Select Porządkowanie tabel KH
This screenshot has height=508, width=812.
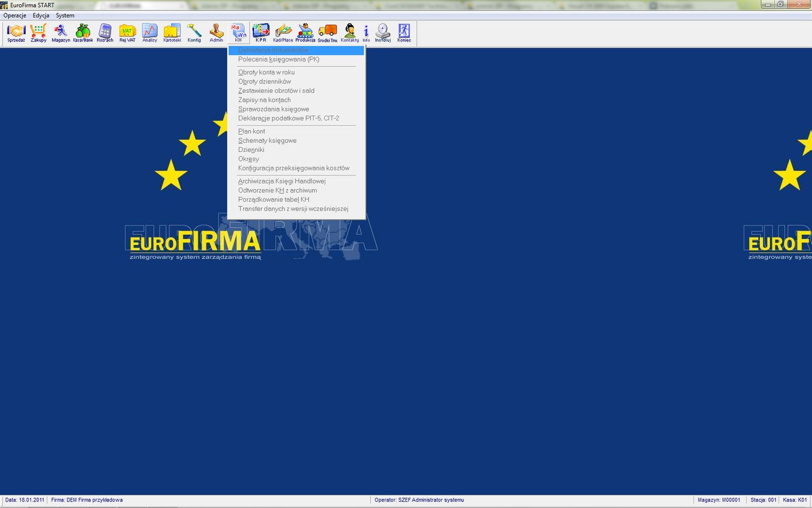(x=296, y=200)
